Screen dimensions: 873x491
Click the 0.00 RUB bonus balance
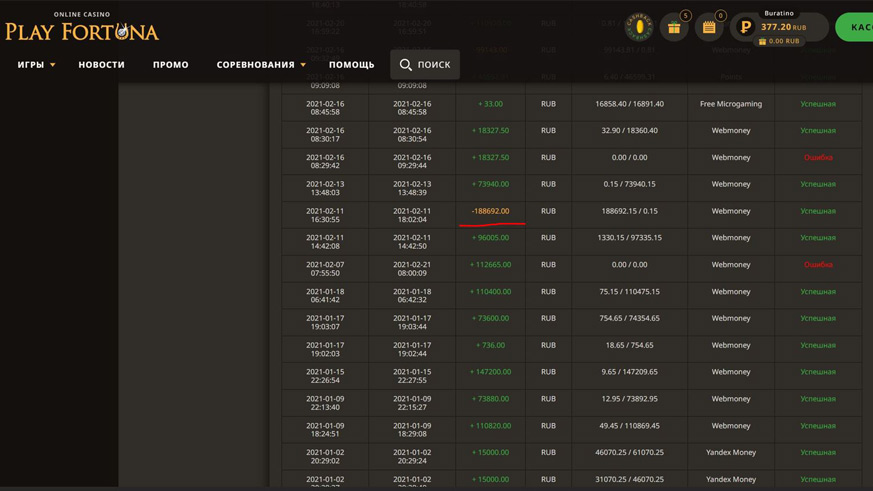coord(784,41)
